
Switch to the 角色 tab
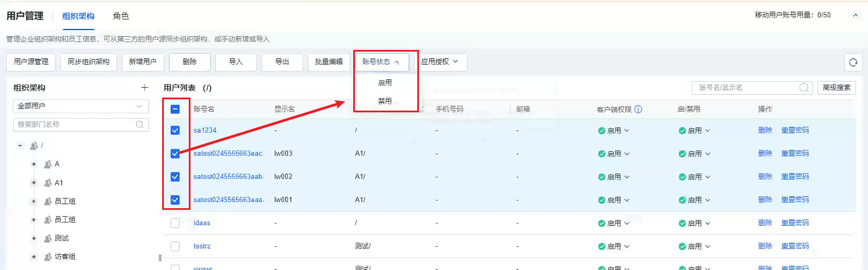(x=121, y=16)
